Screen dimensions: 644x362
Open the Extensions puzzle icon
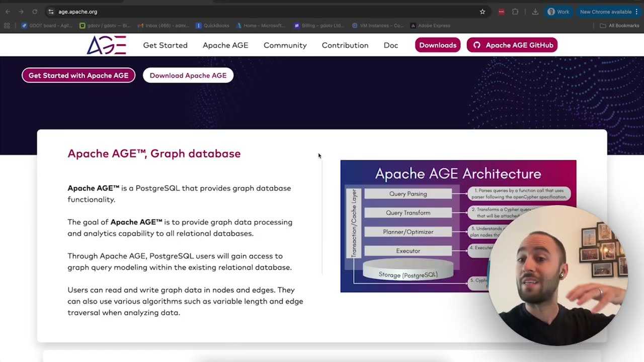pos(515,12)
